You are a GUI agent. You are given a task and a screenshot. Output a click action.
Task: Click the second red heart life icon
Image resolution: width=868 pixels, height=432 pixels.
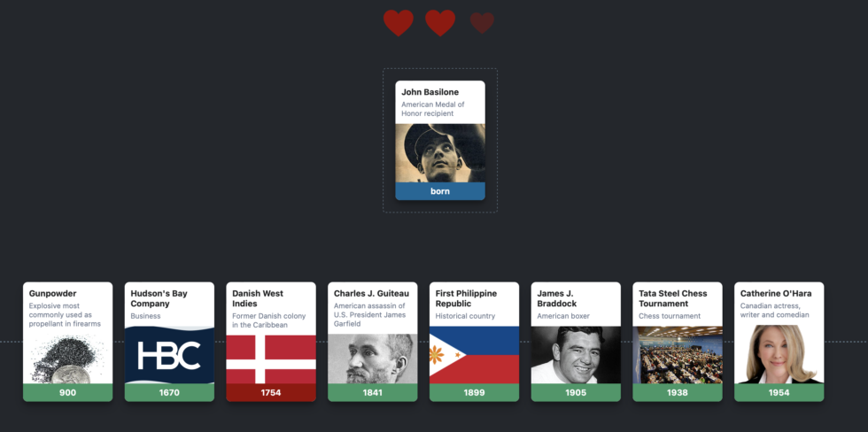coord(440,23)
